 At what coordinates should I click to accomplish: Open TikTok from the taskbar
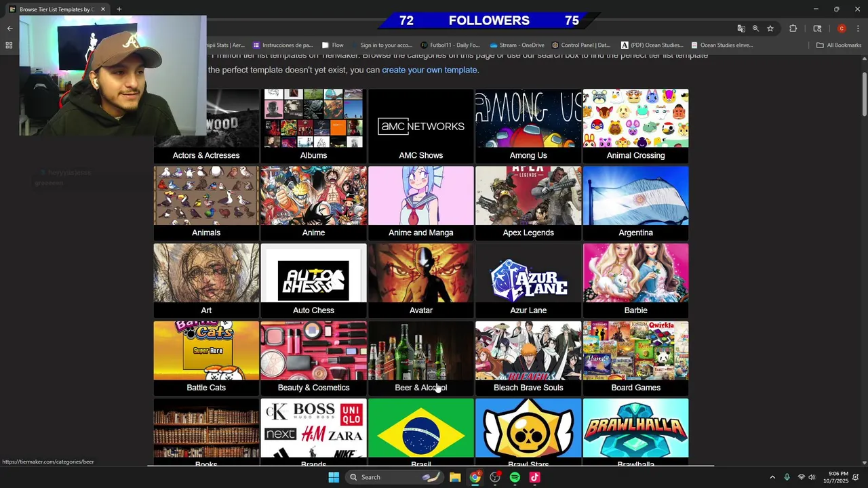pyautogui.click(x=534, y=477)
